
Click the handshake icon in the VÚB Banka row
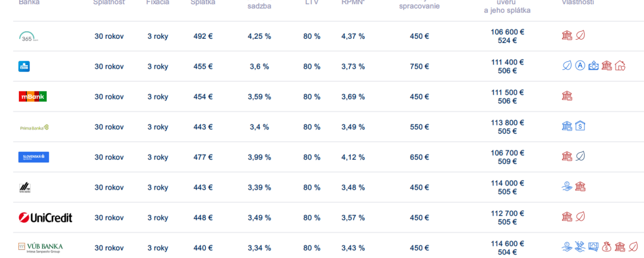coord(580,247)
